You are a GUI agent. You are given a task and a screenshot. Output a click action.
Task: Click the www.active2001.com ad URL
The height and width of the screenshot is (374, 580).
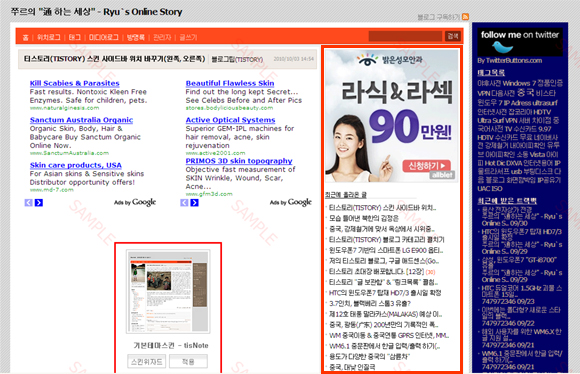pyautogui.click(x=215, y=153)
